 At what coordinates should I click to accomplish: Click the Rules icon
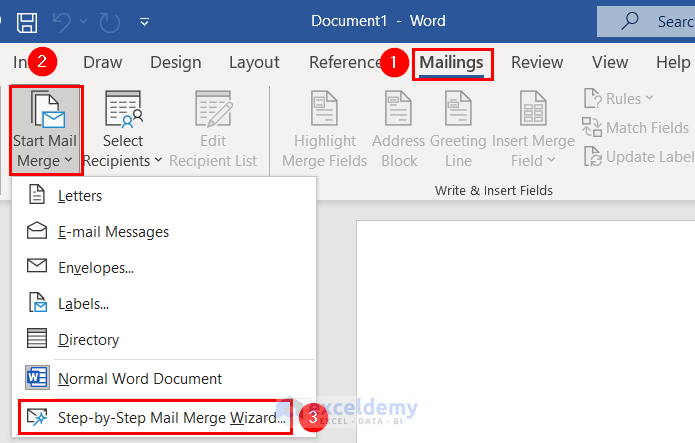pyautogui.click(x=593, y=98)
